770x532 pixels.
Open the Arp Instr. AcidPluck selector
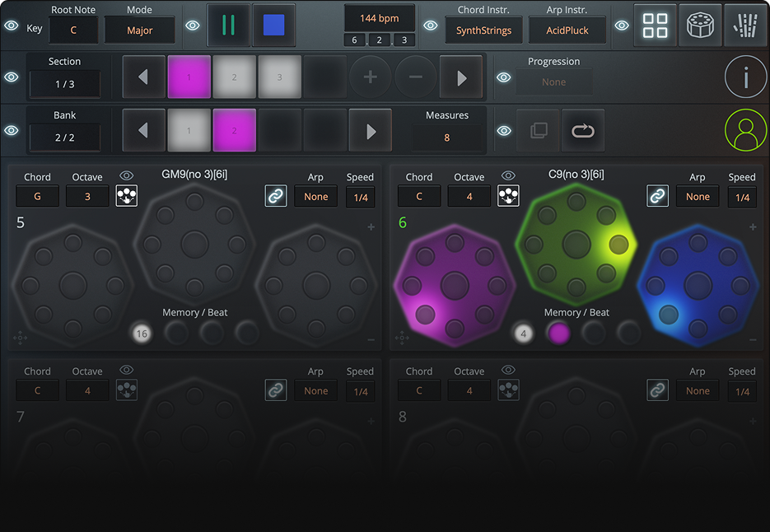click(566, 30)
